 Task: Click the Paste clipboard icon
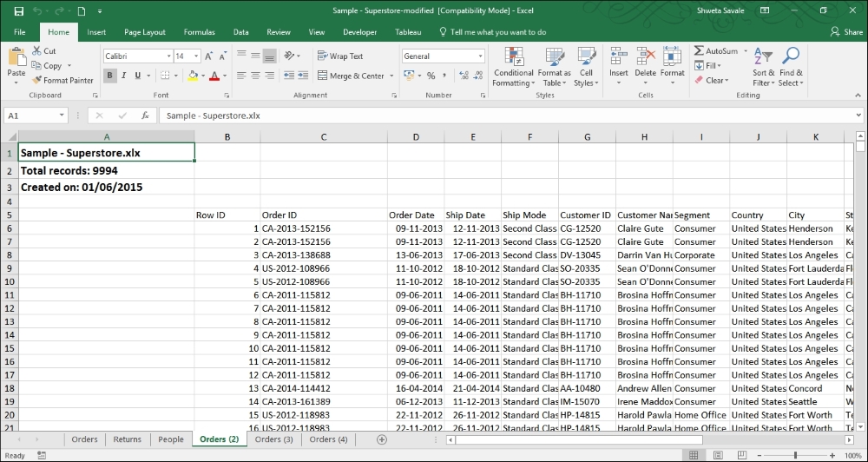coord(16,57)
